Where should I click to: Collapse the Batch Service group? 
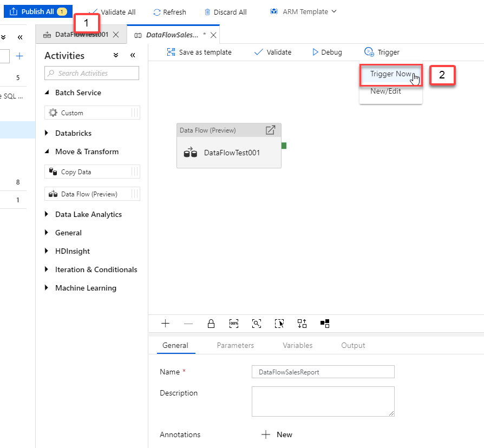[x=47, y=93]
